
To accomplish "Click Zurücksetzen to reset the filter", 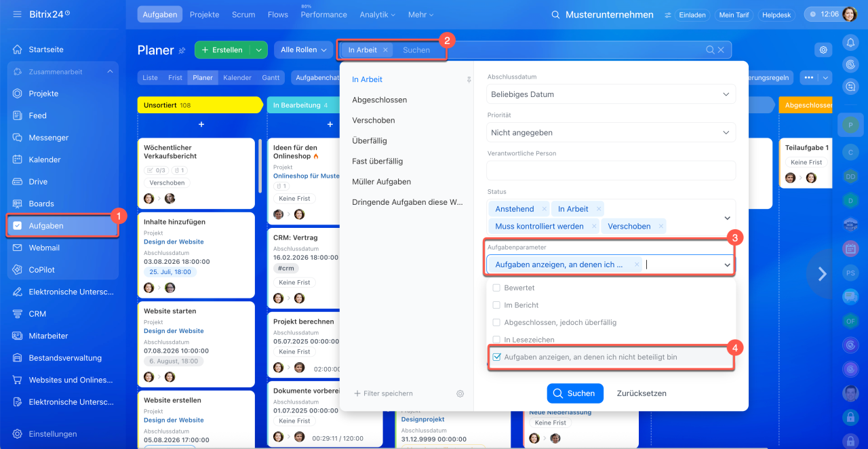I will 642,393.
